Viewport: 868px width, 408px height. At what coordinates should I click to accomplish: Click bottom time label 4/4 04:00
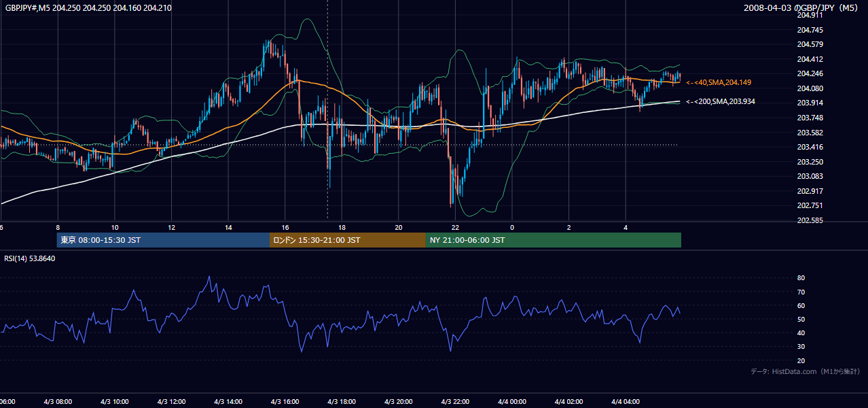(x=625, y=402)
